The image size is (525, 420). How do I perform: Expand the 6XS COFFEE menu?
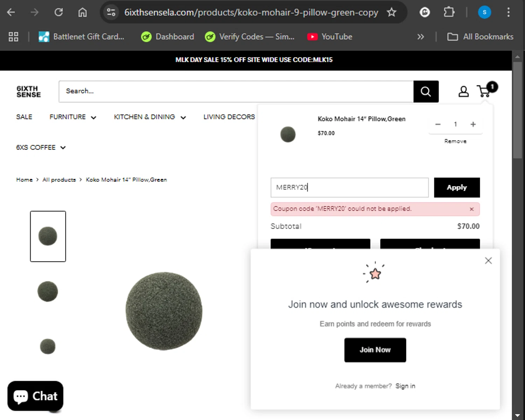[41, 147]
